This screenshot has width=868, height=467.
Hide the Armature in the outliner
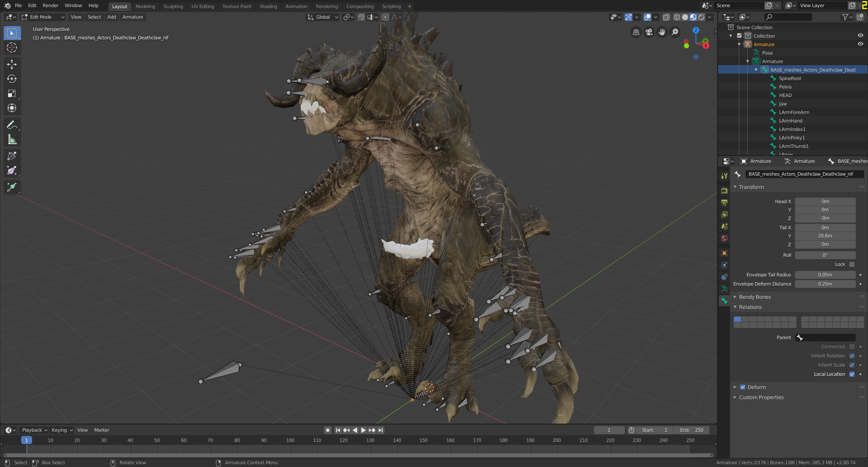[860, 44]
